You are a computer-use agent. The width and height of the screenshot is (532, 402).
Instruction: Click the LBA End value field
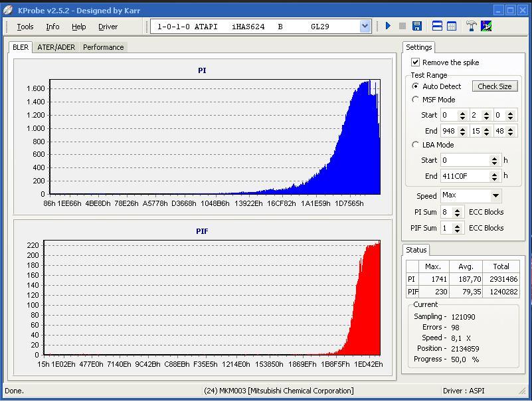[x=464, y=176]
